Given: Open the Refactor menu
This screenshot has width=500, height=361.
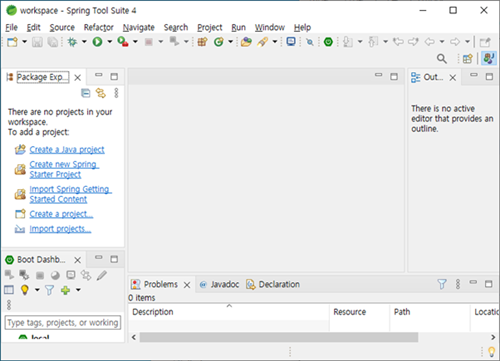Looking at the screenshot, I should pyautogui.click(x=99, y=27).
